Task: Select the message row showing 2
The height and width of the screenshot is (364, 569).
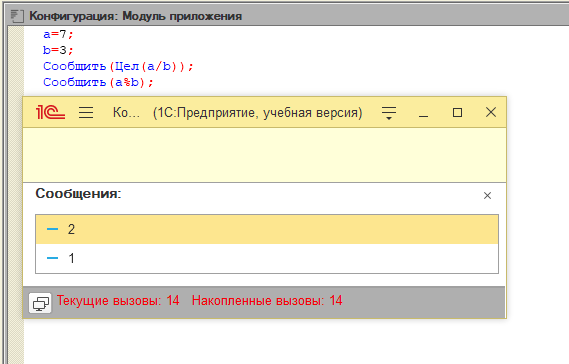Action: coord(267,229)
